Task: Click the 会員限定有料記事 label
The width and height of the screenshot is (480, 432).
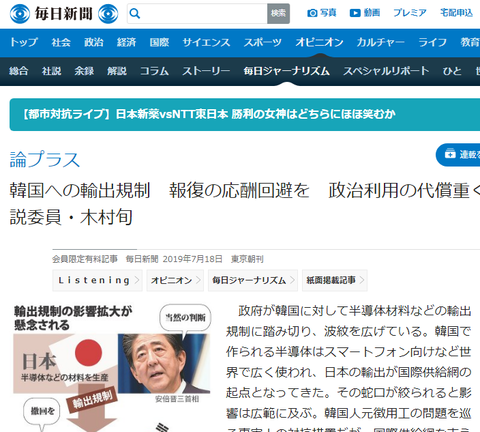Action: click(x=85, y=259)
